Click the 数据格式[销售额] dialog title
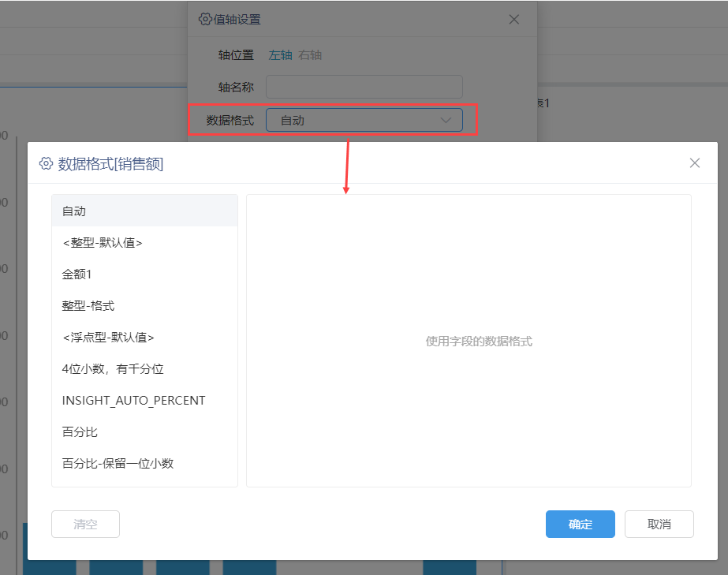This screenshot has width=728, height=575. (x=110, y=164)
